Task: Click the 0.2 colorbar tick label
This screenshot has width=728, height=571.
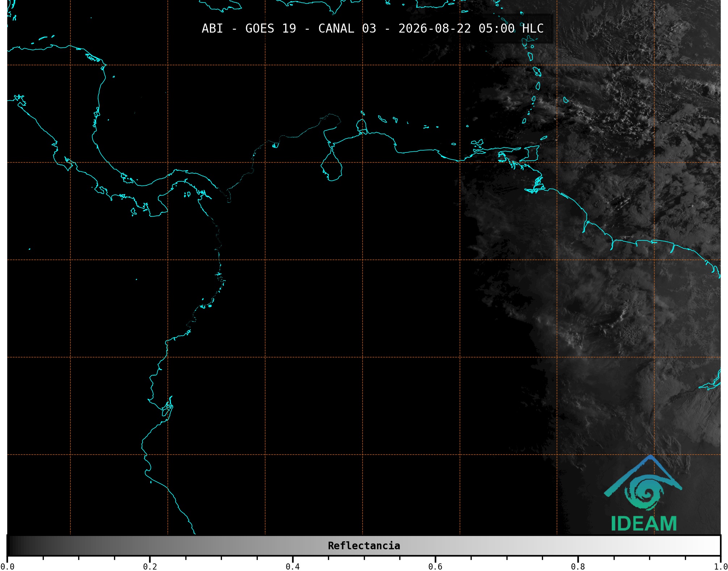Action: 150,566
